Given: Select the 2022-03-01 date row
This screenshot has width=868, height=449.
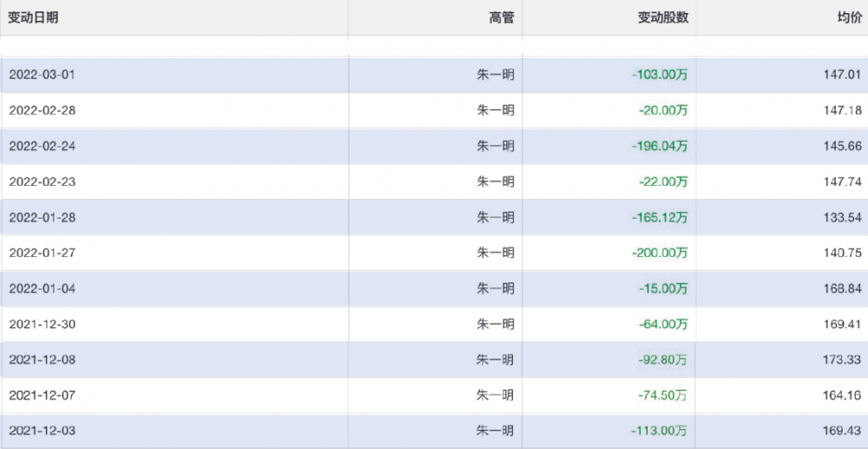Looking at the screenshot, I should click(434, 75).
